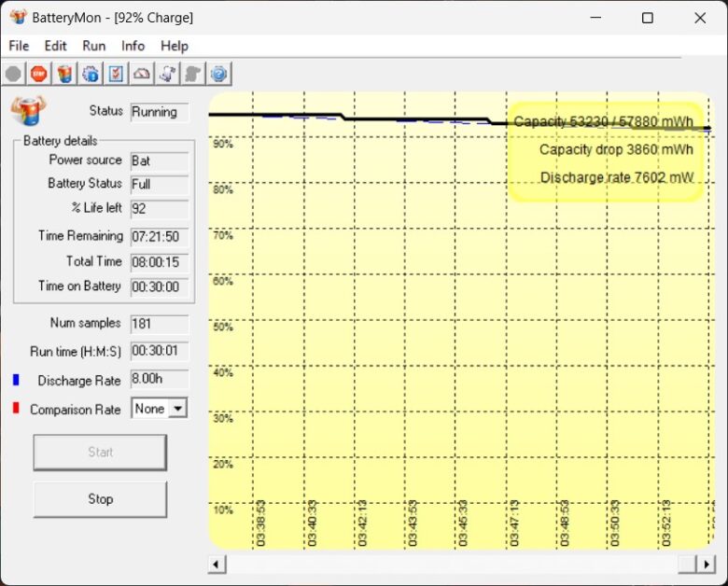Open battery information via the battery toolbar icon
Image resolution: width=728 pixels, height=586 pixels.
[x=64, y=74]
